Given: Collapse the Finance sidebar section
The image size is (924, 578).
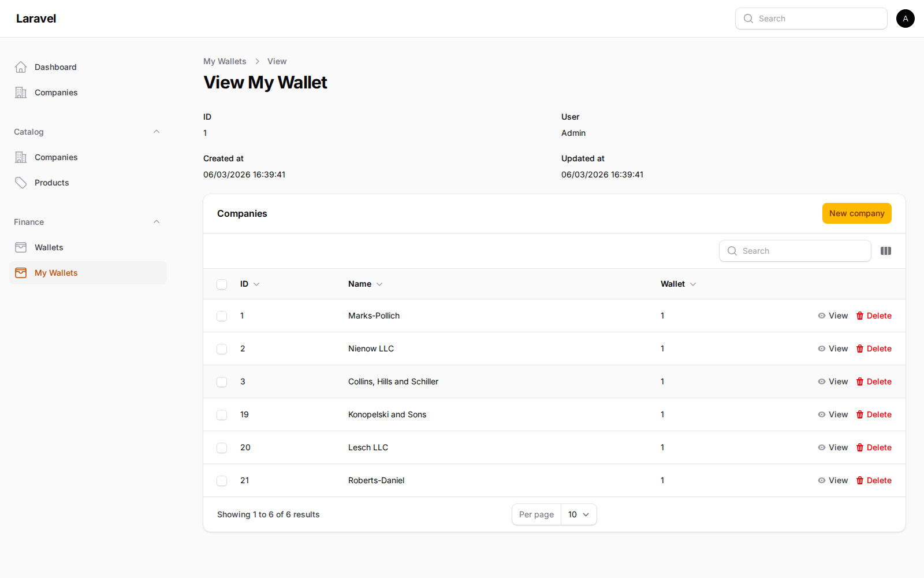Looking at the screenshot, I should point(156,221).
